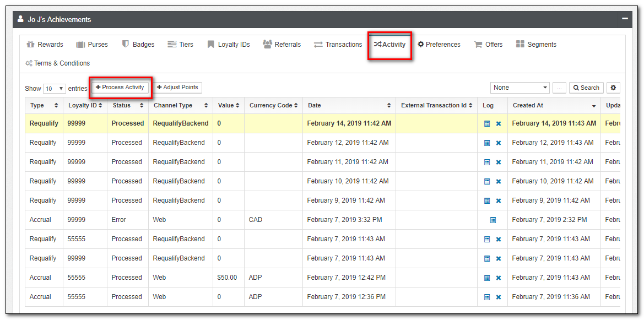644x320 pixels.
Task: Open log for last Accrual row
Action: [x=487, y=297]
